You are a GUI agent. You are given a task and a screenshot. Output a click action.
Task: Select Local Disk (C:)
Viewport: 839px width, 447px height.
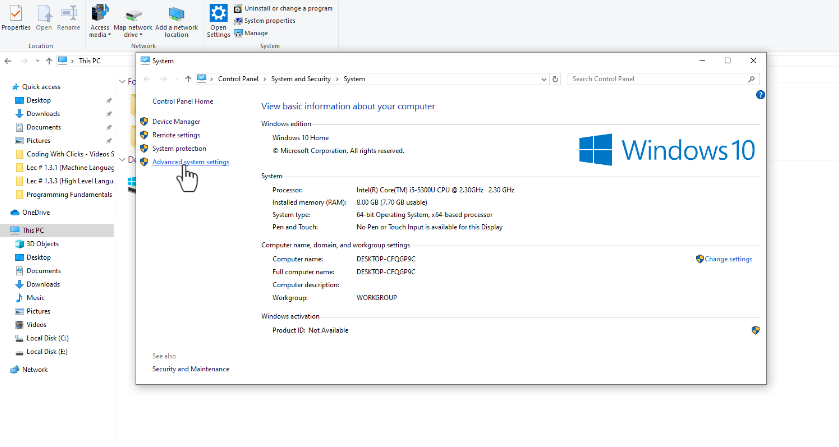point(47,338)
